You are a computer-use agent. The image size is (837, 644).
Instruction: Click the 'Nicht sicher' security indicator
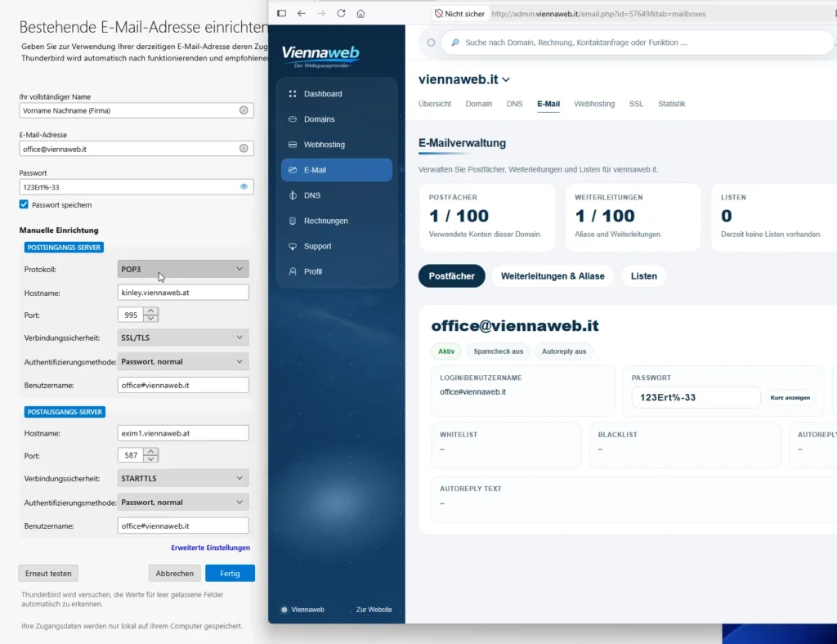click(459, 14)
